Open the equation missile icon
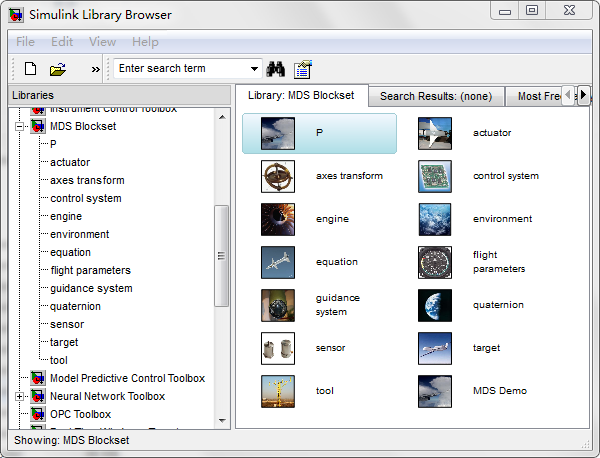Image resolution: width=600 pixels, height=458 pixels. coord(278,262)
